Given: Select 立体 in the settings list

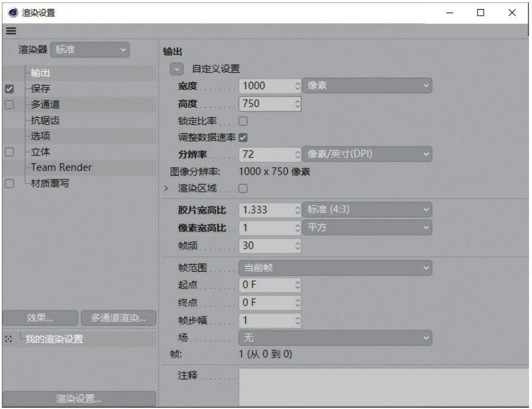Looking at the screenshot, I should (41, 152).
